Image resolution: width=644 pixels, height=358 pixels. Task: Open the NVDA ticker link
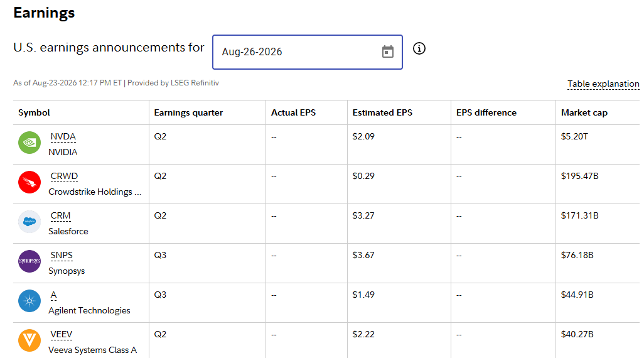pyautogui.click(x=63, y=136)
